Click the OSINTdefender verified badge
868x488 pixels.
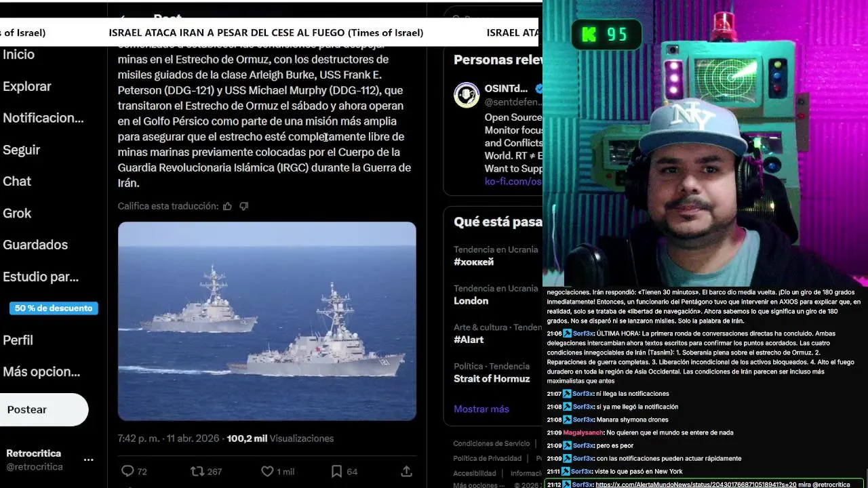pyautogui.click(x=539, y=89)
